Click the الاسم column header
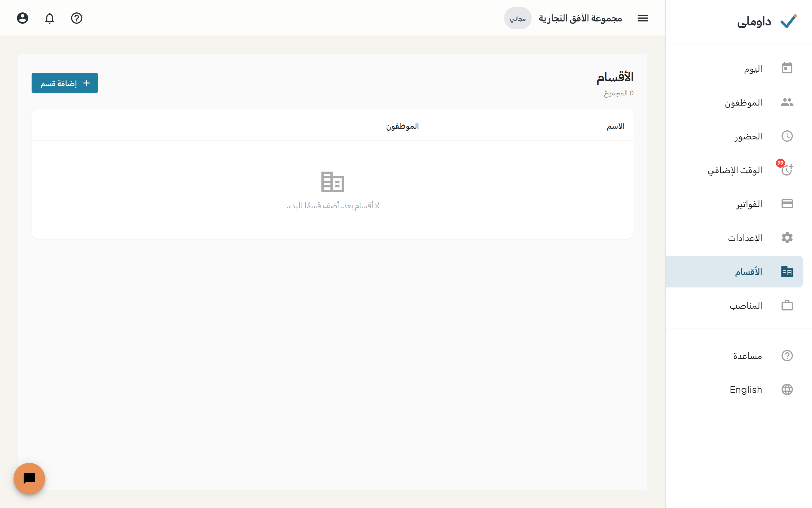812x508 pixels. (615, 126)
